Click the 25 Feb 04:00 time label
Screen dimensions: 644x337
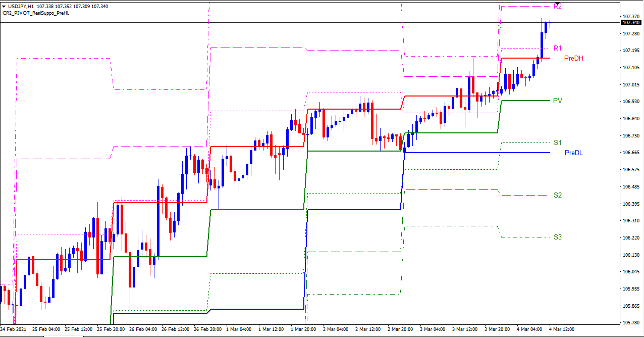tap(46, 329)
